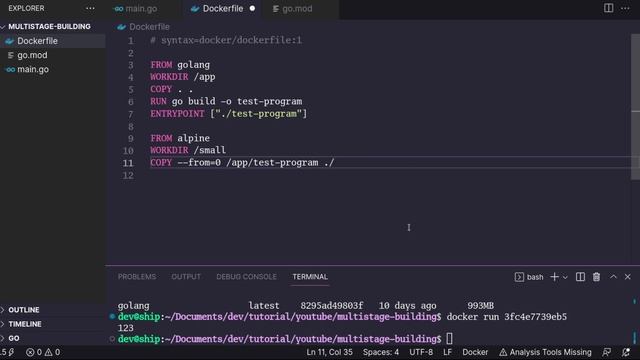The height and width of the screenshot is (360, 640).
Task: Click the docker run command in the terminal
Action: coord(507,317)
